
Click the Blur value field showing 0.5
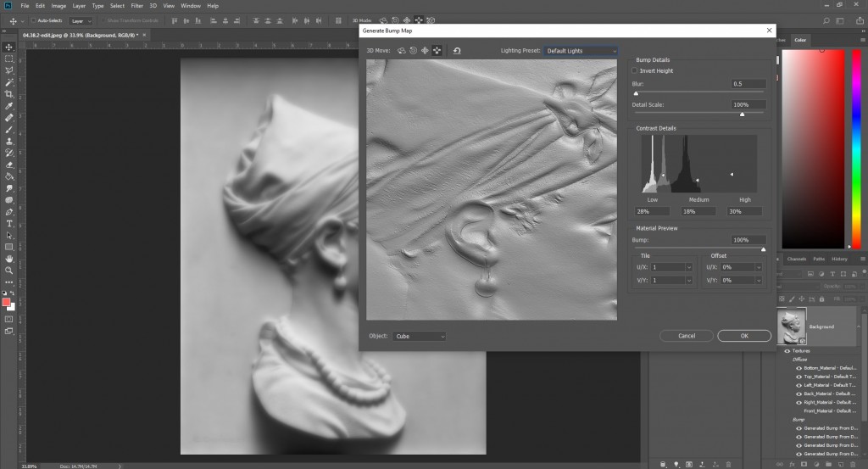click(x=748, y=84)
